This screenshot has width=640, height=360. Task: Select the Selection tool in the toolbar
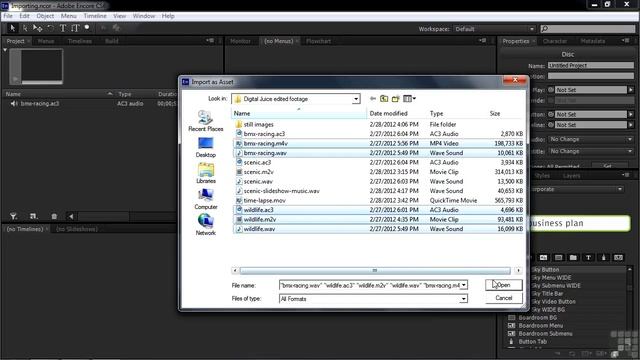click(x=12, y=28)
